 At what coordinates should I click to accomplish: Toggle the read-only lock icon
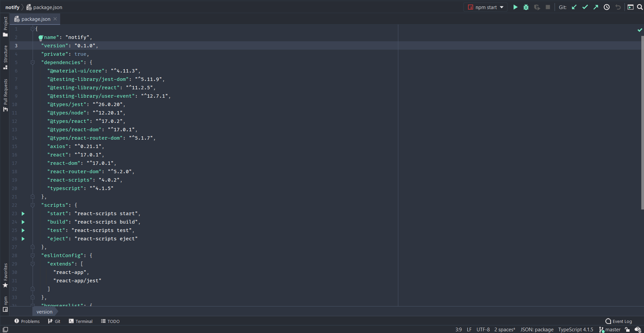pos(627,330)
